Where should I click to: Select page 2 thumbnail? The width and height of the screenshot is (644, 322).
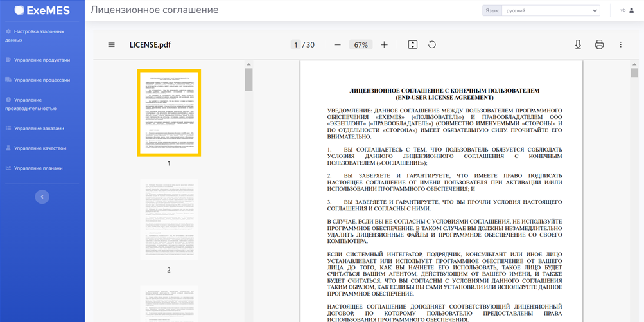169,220
